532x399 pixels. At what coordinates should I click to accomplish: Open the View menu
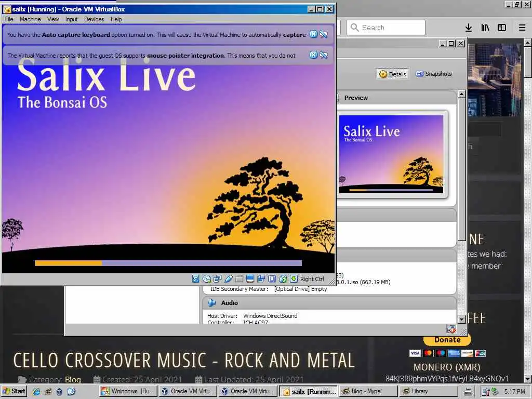(x=53, y=19)
